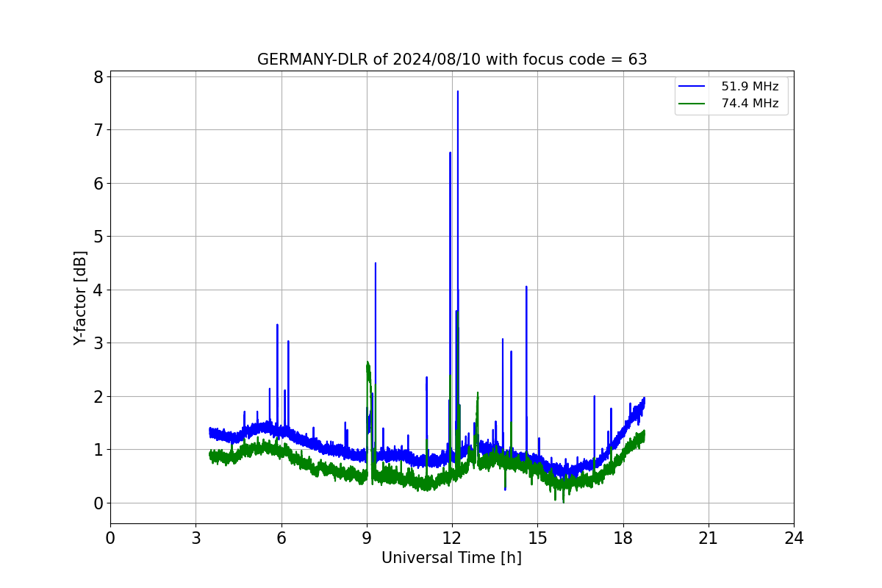Click x-axis tick label 21
This screenshot has height=588, width=882.
(x=709, y=538)
